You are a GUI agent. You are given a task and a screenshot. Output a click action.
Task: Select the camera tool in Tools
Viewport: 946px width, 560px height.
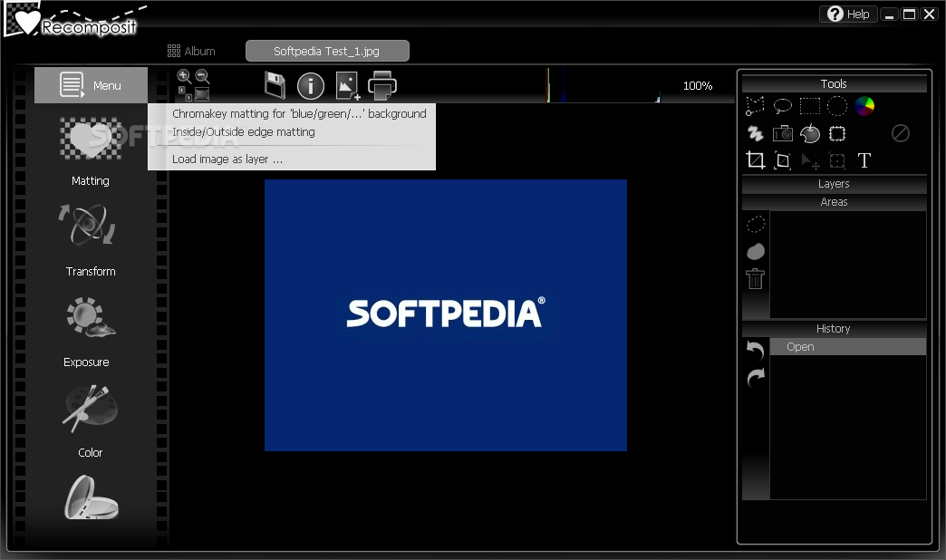point(783,133)
